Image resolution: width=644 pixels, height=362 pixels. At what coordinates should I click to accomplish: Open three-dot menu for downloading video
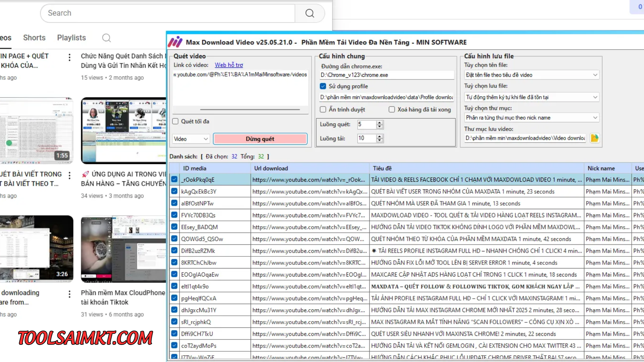pyautogui.click(x=69, y=294)
